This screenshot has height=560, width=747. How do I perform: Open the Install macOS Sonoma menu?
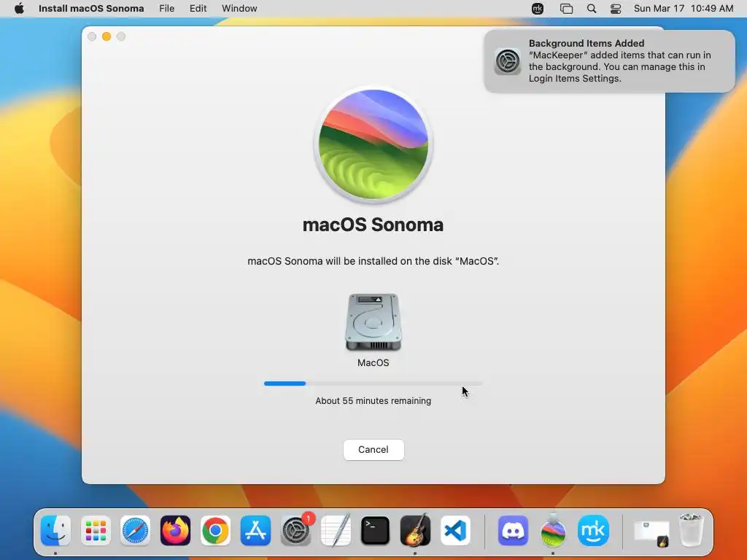coord(91,9)
